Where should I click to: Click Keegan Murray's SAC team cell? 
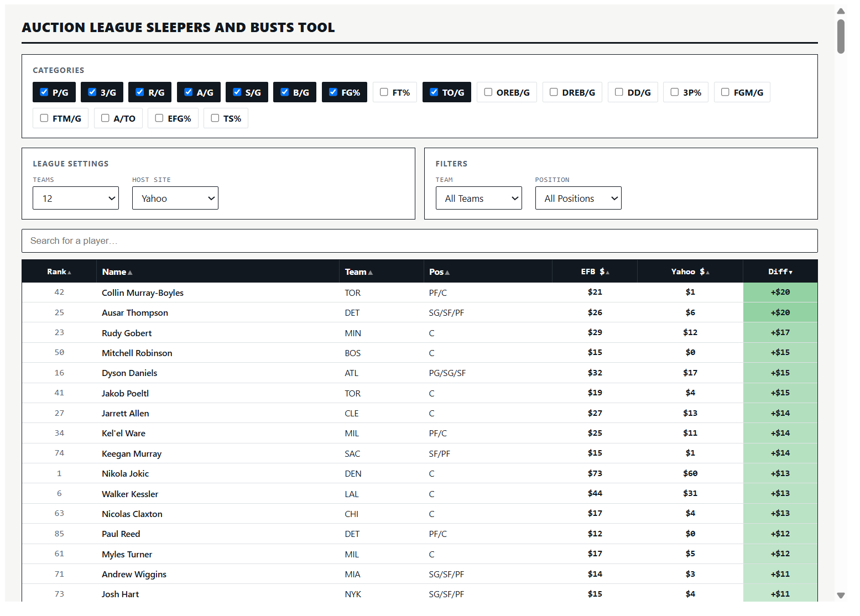[352, 454]
